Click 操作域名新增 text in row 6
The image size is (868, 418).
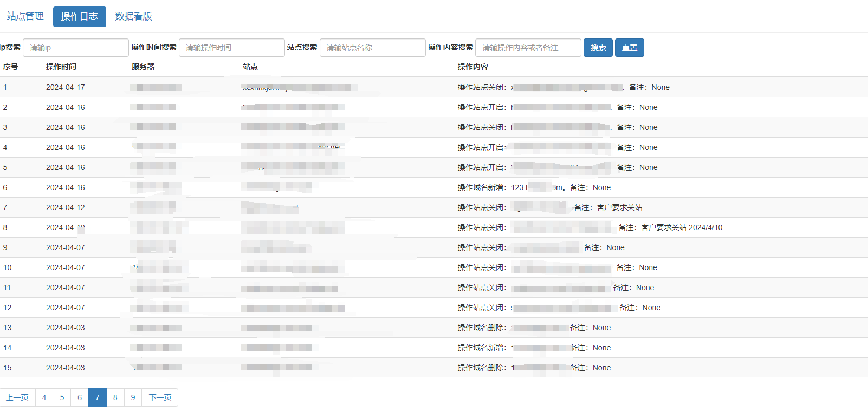481,187
